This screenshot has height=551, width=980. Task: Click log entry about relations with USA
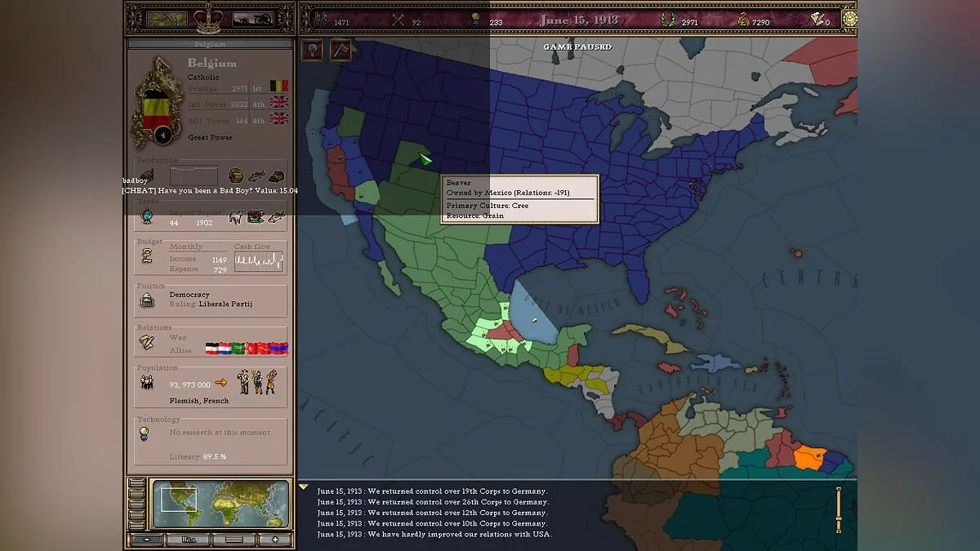(434, 534)
